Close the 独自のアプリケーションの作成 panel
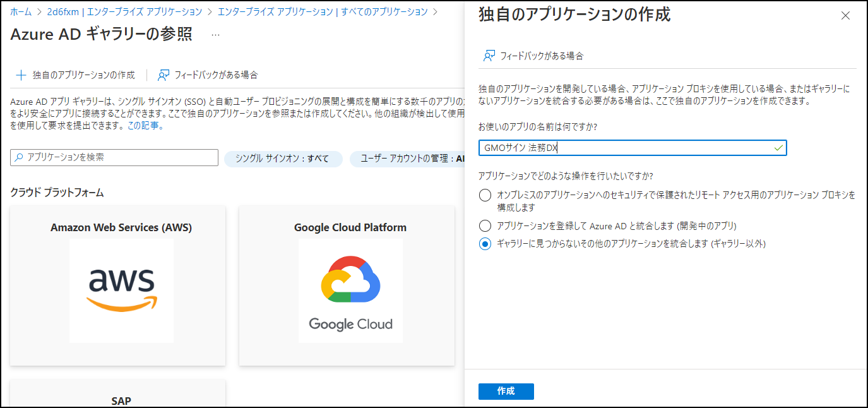Screen dimensions: 868x408 (x=846, y=16)
